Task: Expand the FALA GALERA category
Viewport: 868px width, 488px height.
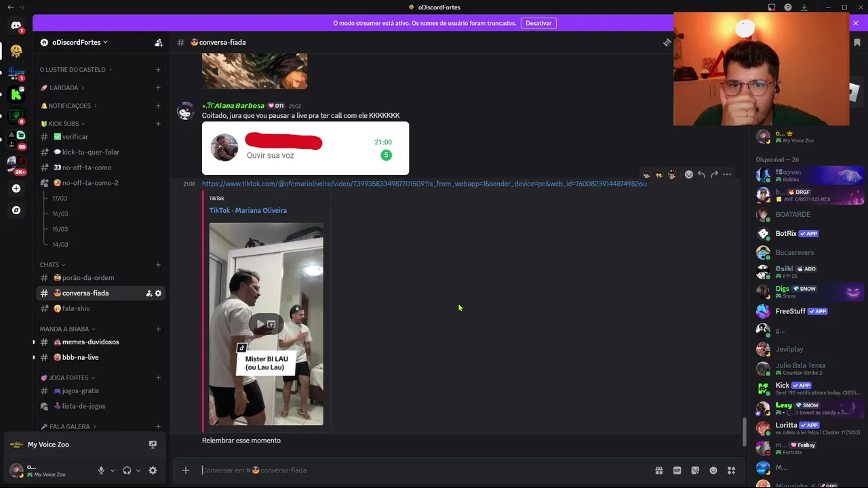Action: point(68,426)
